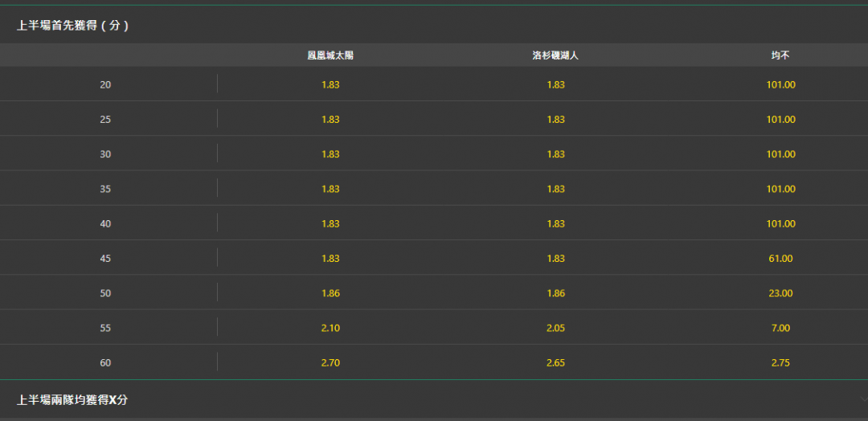Collapse the 上半場首先獲得(分) section header
Viewport: 868px width, 421px height.
(x=434, y=26)
